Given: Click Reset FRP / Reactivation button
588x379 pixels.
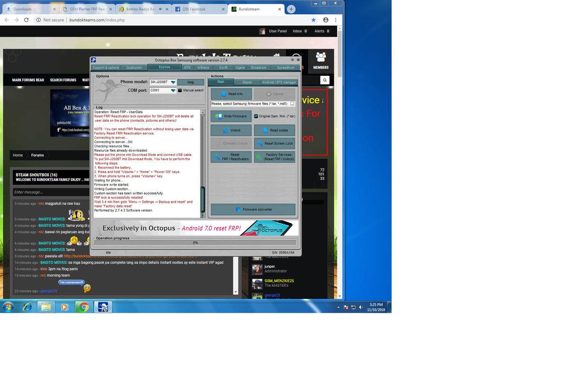Looking at the screenshot, I should point(231,157).
